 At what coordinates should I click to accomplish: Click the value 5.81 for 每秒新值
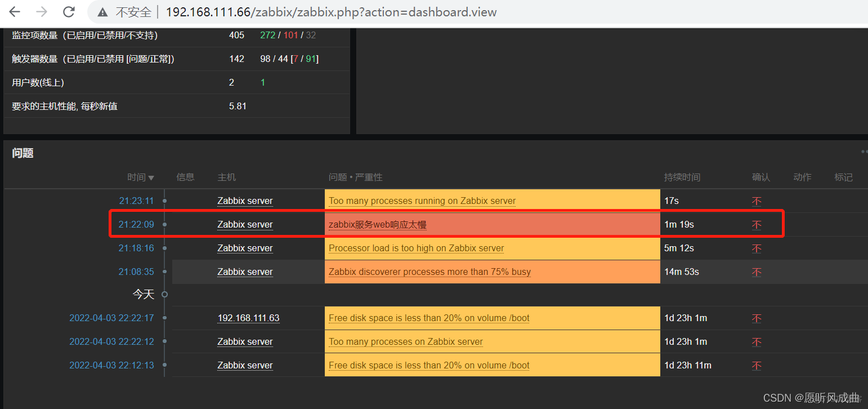238,106
